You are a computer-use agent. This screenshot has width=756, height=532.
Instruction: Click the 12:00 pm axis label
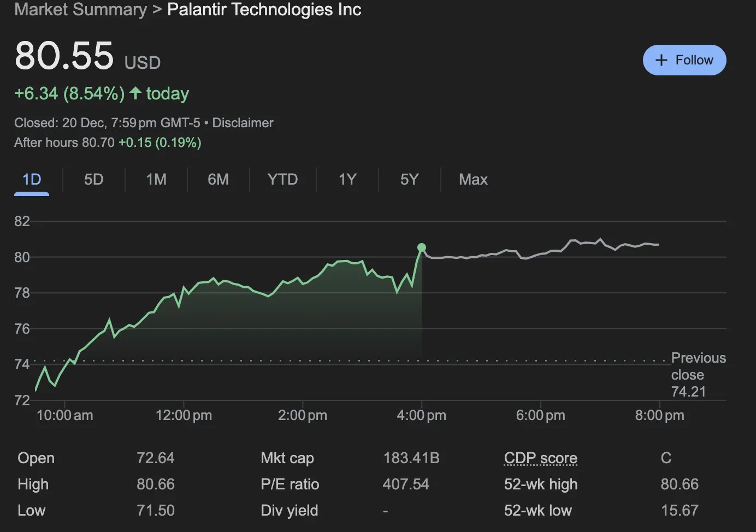[184, 416]
